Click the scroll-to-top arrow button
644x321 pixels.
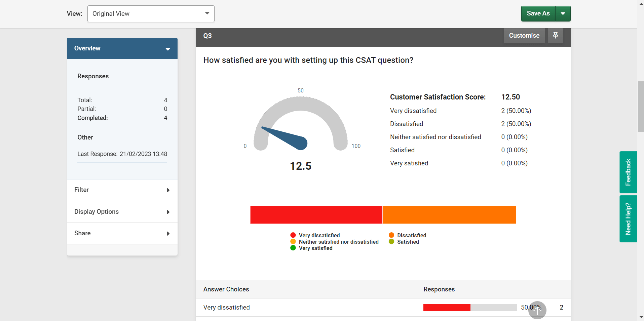[537, 310]
